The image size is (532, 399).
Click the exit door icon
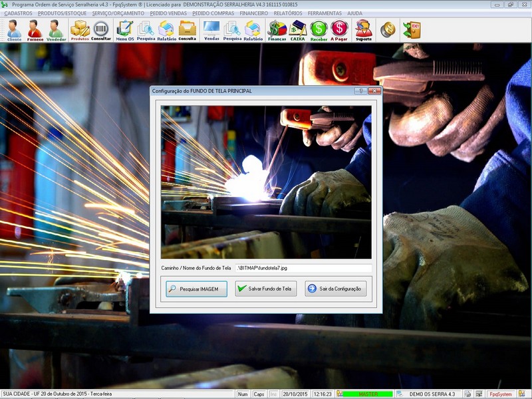pos(412,30)
